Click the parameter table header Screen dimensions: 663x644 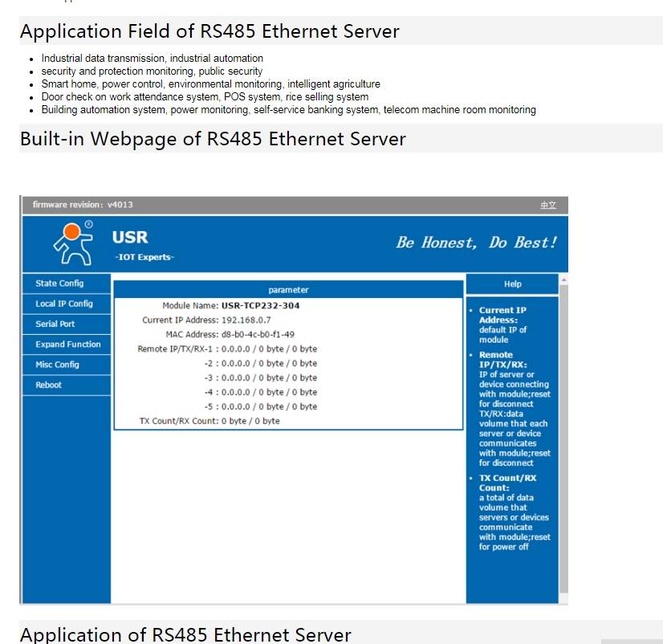pos(289,290)
